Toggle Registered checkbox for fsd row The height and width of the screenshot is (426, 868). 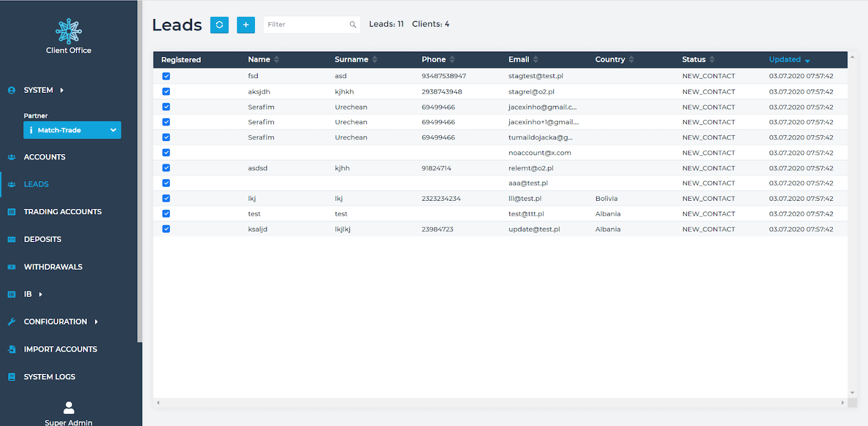[166, 76]
